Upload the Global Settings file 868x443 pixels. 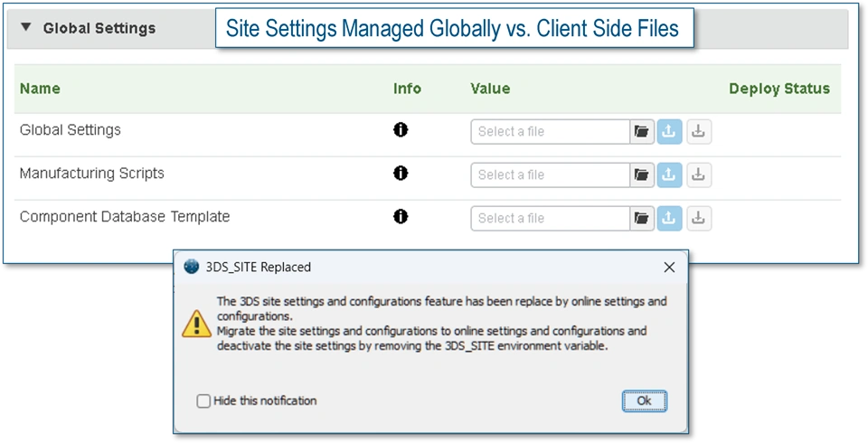point(669,131)
